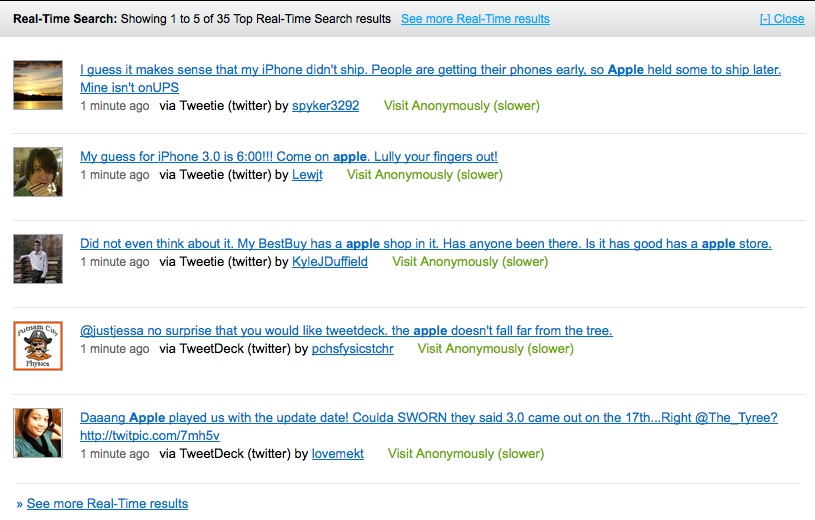Screen dimensions: 815x520
Task: Open 'See more Real-Time results' header link
Action: pos(475,19)
